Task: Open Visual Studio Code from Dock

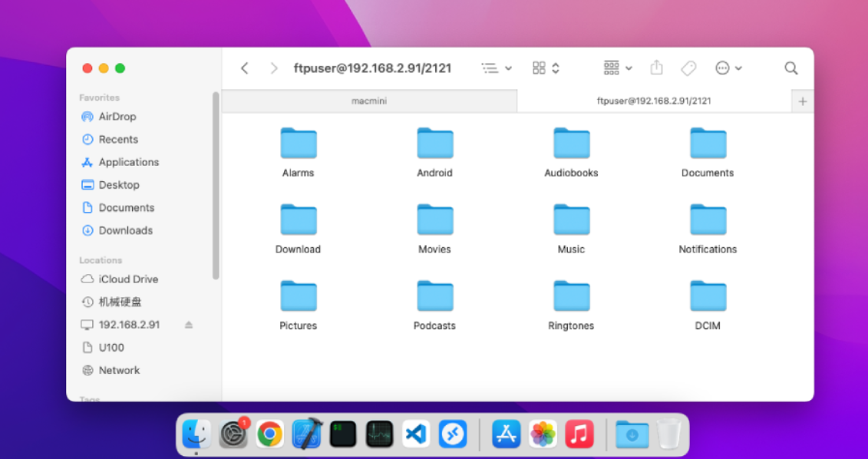Action: click(416, 434)
